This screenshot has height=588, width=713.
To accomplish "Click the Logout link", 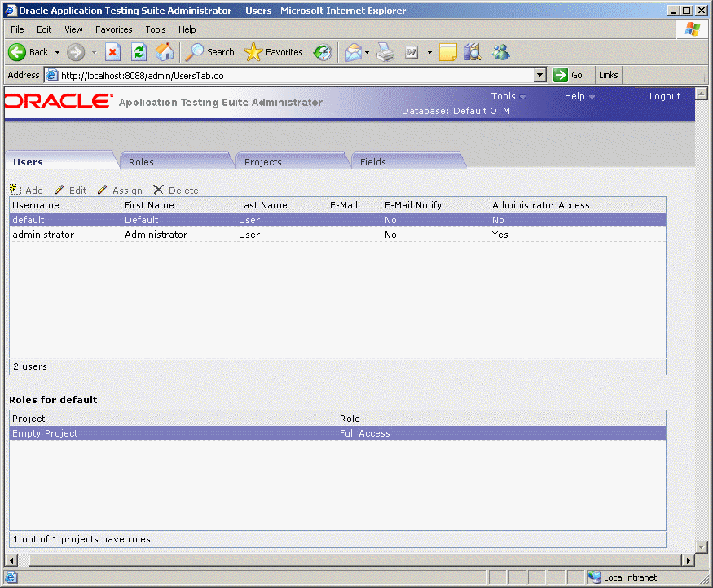I will (665, 95).
